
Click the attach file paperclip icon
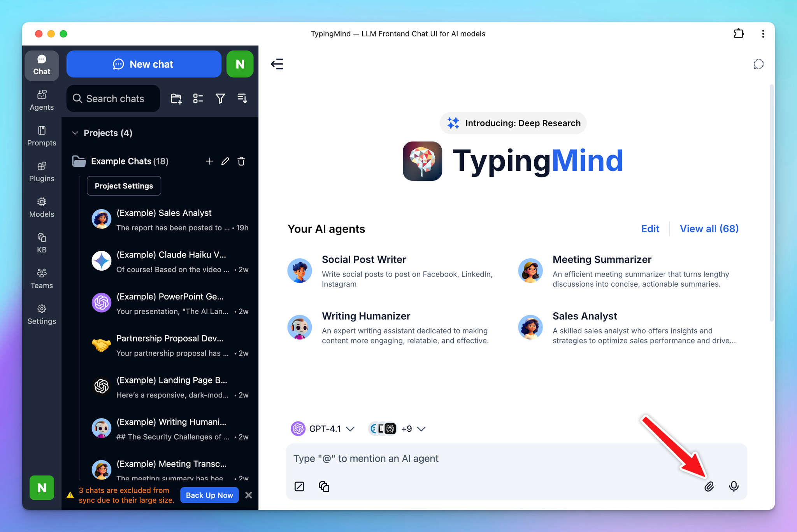point(709,486)
